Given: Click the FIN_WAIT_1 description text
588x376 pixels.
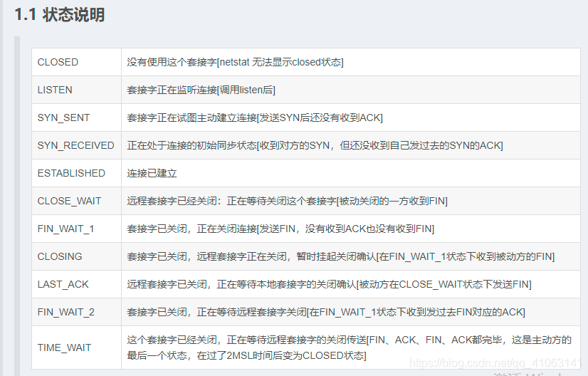Looking at the screenshot, I should (x=280, y=229).
